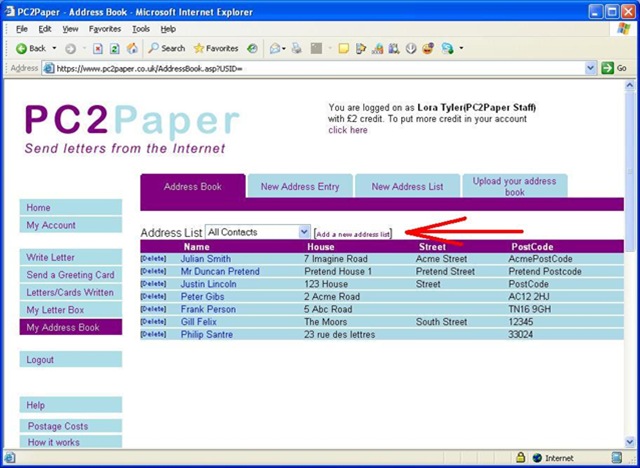The image size is (640, 468).
Task: Open the Mail icon dropdown arrow
Action: click(284, 49)
